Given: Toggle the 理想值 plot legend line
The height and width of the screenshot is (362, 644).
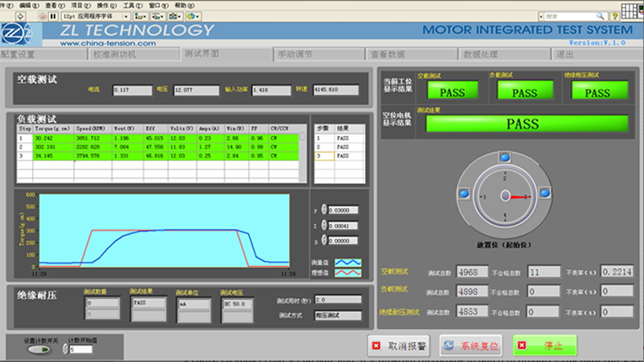Looking at the screenshot, I should click(x=348, y=273).
